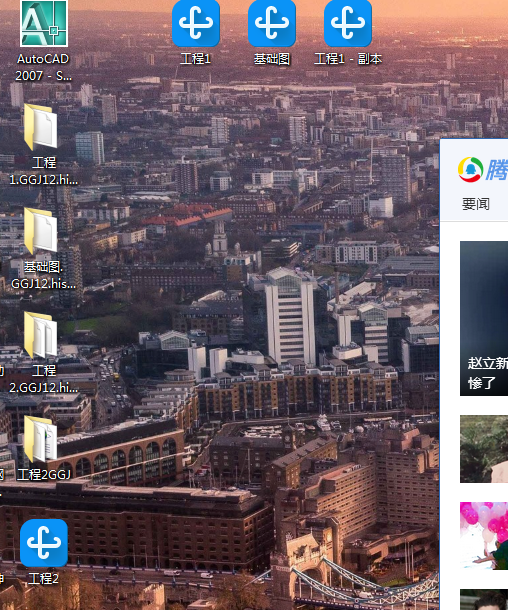Select the 工程2GGJ label text

tap(44, 474)
